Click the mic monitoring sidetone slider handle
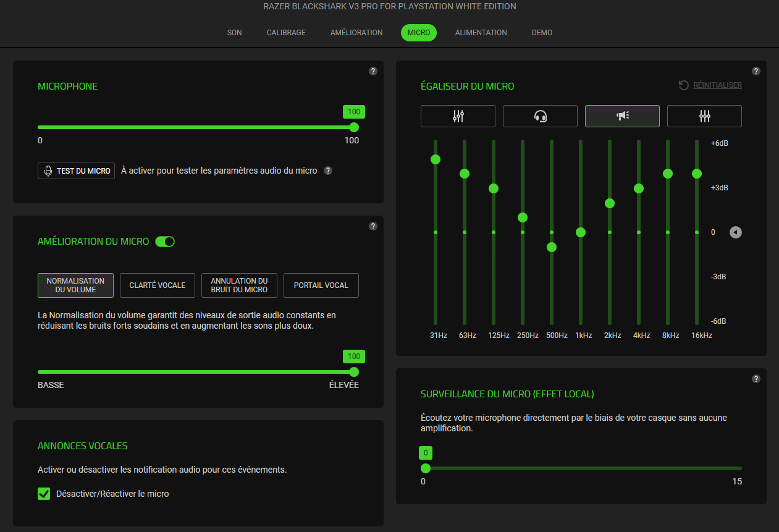779x532 pixels. [x=426, y=468]
